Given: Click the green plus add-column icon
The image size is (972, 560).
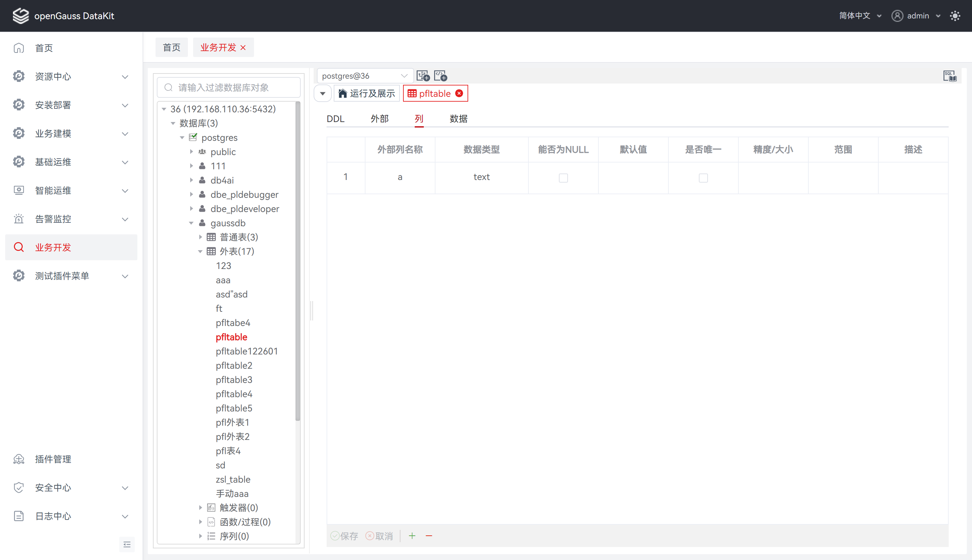Looking at the screenshot, I should click(412, 536).
